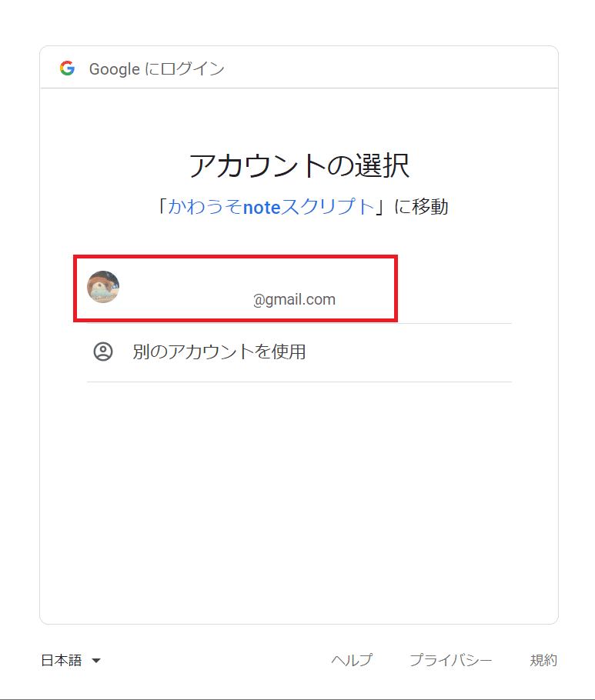
Task: Click the person icon for another account
Action: [103, 352]
